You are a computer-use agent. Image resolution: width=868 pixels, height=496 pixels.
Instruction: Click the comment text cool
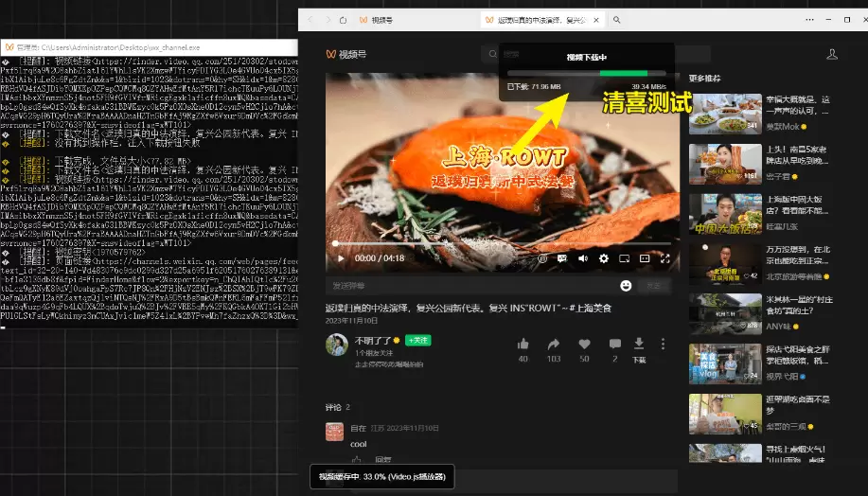tap(358, 444)
